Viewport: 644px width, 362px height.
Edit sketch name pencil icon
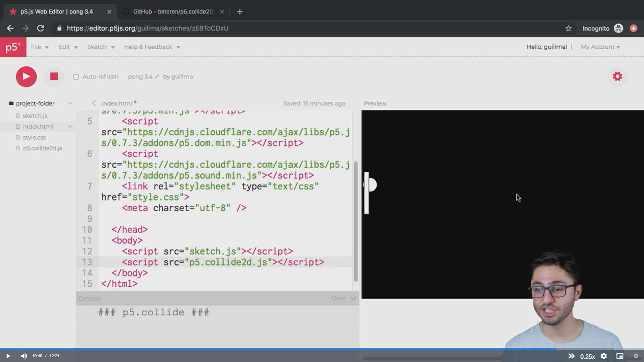157,77
